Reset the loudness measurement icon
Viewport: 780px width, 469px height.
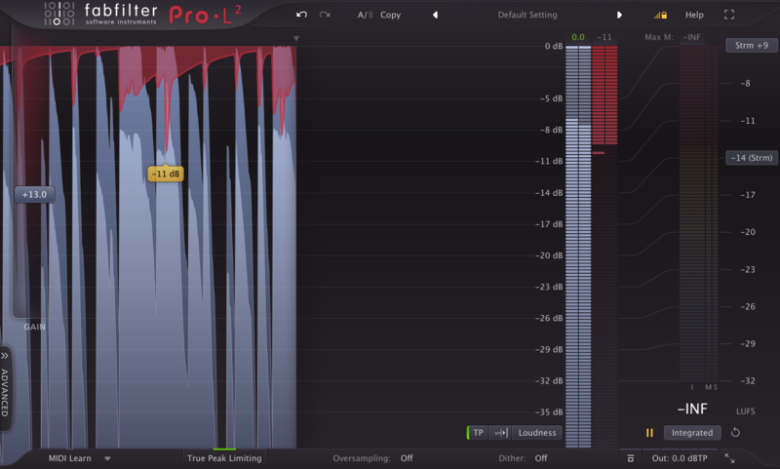click(x=735, y=433)
